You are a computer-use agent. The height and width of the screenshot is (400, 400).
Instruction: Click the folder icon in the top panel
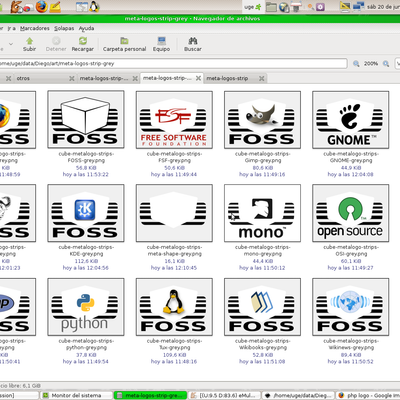pos(271,7)
